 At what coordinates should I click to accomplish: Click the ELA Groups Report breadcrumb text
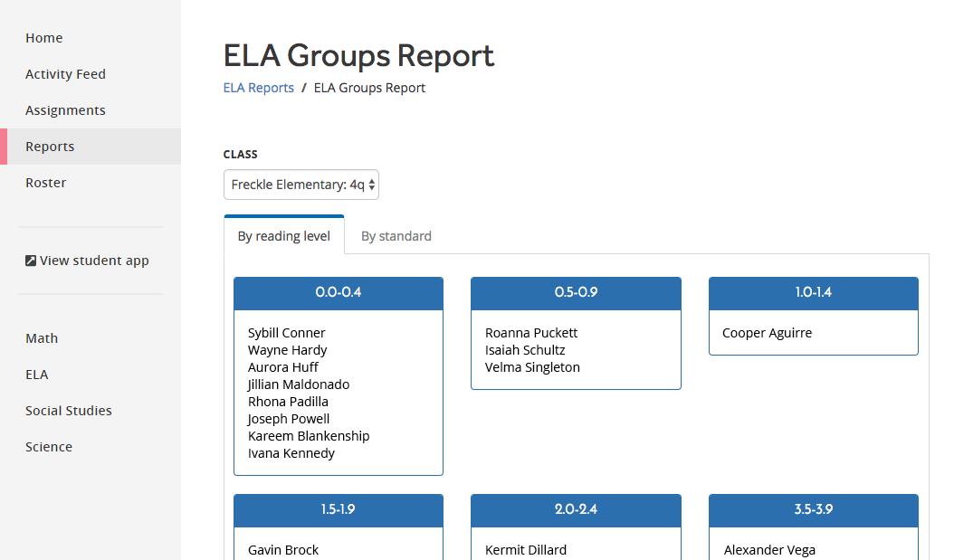[x=369, y=88]
